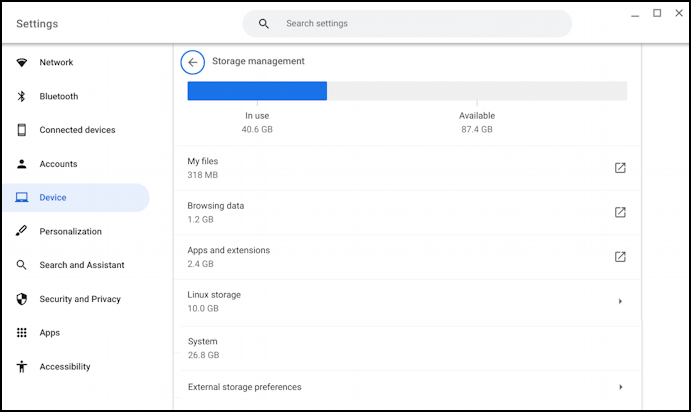Click the blue storage usage bar
This screenshot has height=412, width=691.
click(257, 91)
